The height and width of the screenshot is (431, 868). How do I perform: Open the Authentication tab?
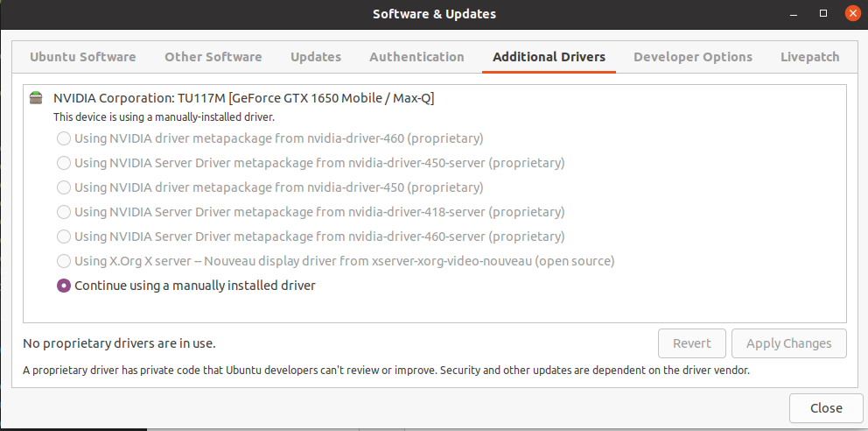pyautogui.click(x=416, y=57)
